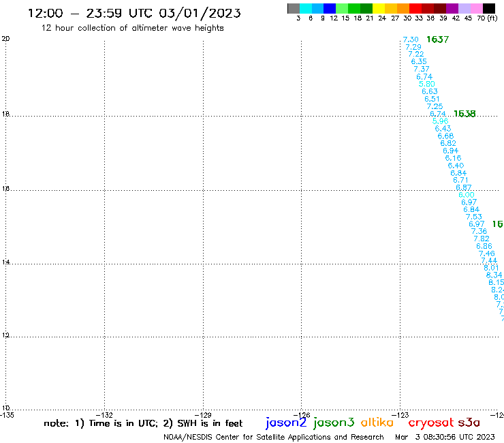Select the yellow swatch in the wave-height legend

pyautogui.click(x=379, y=8)
